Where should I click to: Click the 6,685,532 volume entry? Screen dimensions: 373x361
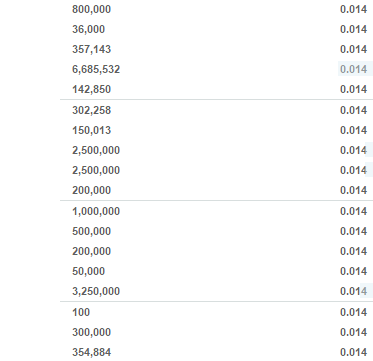tap(96, 69)
